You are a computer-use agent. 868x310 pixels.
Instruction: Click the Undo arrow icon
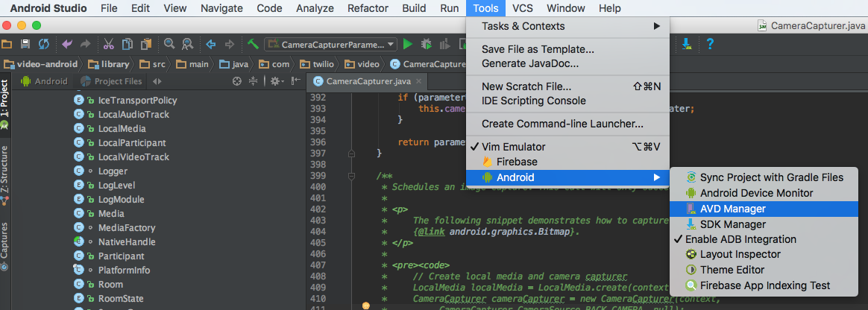click(x=67, y=44)
